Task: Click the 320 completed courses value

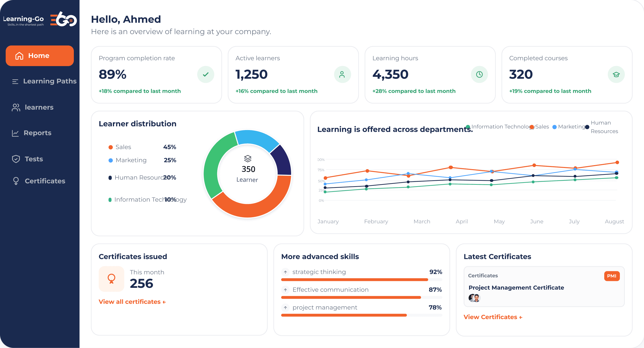Action: (x=521, y=75)
